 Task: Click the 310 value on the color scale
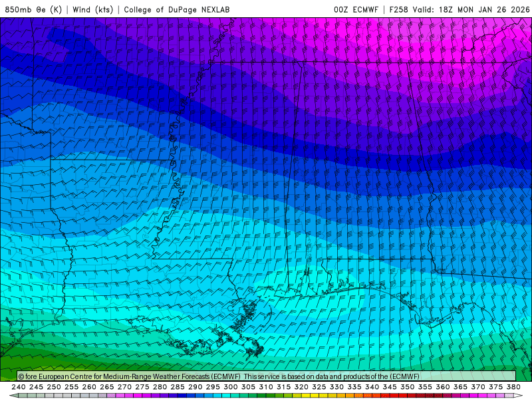(266, 387)
